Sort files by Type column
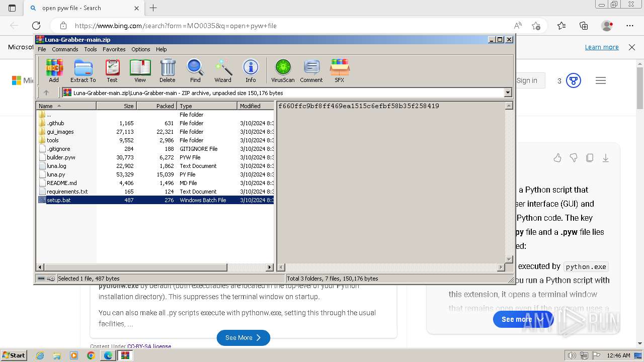 coord(207,106)
